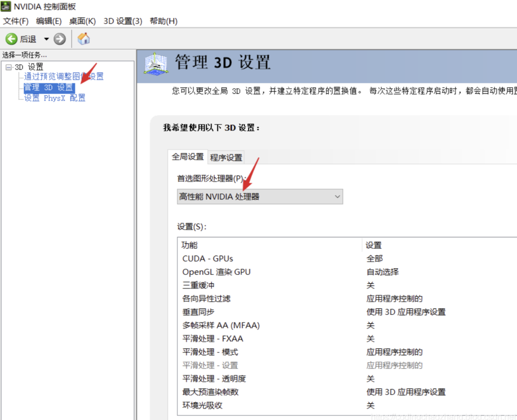The image size is (517, 420).
Task: Select 管理 3D 设置 in the tree
Action: [49, 87]
